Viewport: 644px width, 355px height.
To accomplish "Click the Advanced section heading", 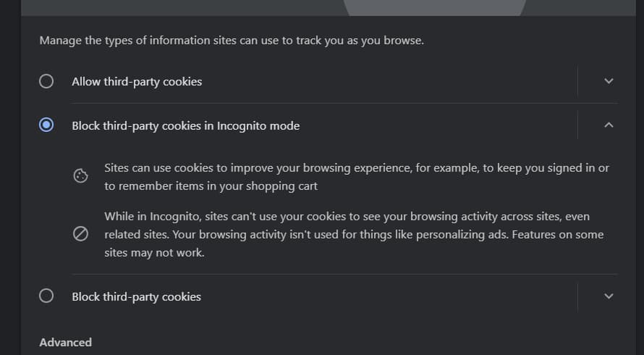I will 66,342.
